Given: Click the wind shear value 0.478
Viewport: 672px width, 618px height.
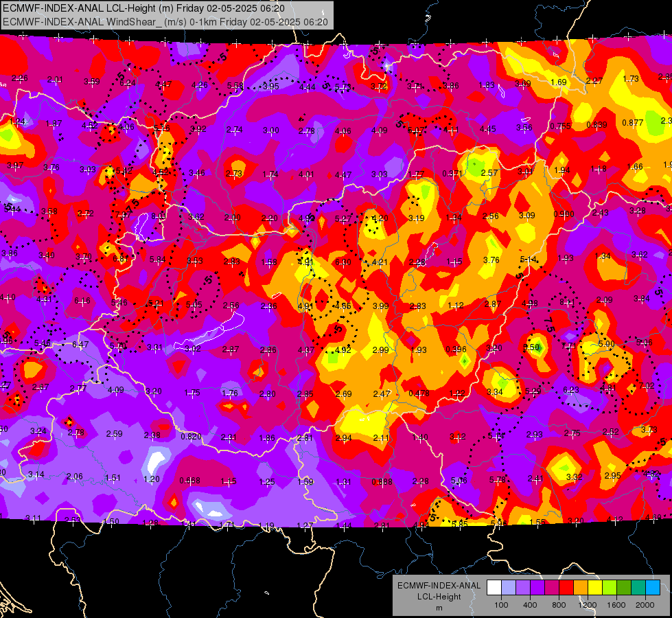Looking at the screenshot, I should [x=419, y=393].
